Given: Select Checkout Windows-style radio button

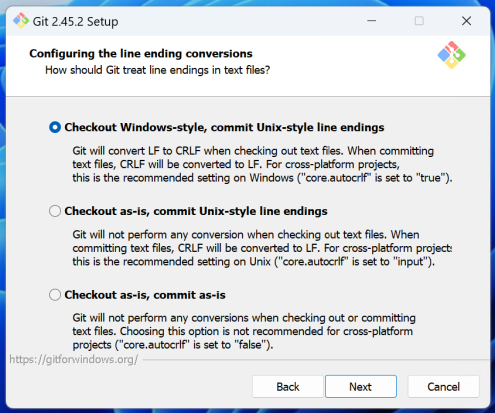Looking at the screenshot, I should (55, 127).
